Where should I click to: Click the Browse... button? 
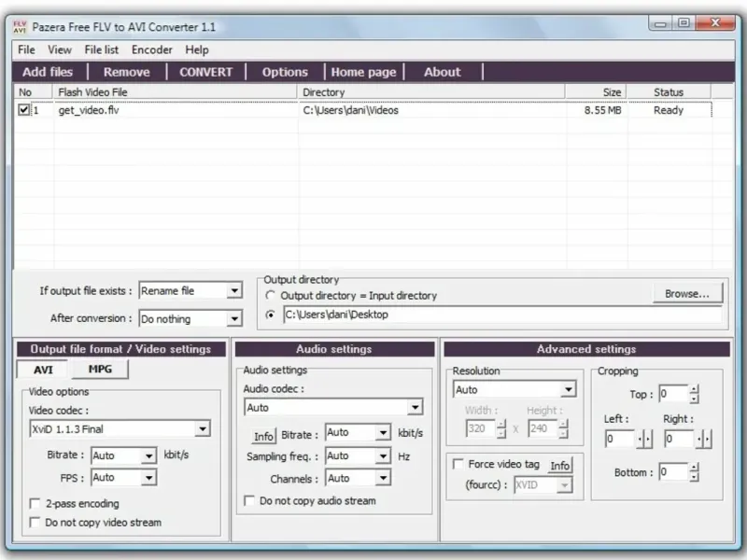[687, 293]
